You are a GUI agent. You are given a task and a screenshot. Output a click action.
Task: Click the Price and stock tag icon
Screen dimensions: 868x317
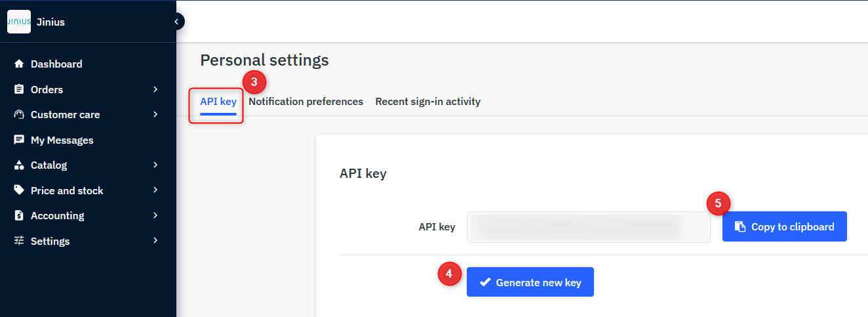[x=19, y=190]
